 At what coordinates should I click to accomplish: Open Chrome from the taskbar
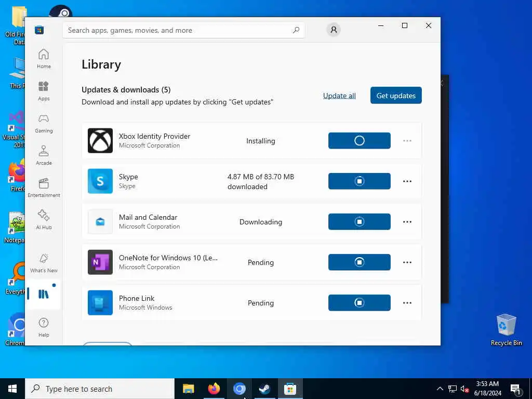click(x=239, y=389)
